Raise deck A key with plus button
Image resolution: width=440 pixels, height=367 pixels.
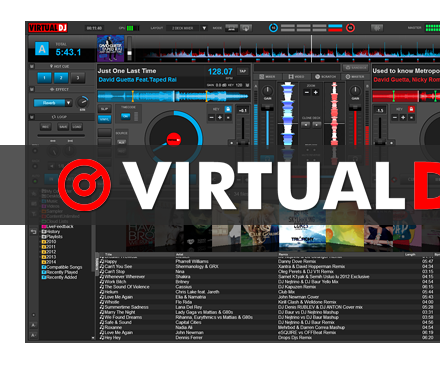(x=220, y=117)
